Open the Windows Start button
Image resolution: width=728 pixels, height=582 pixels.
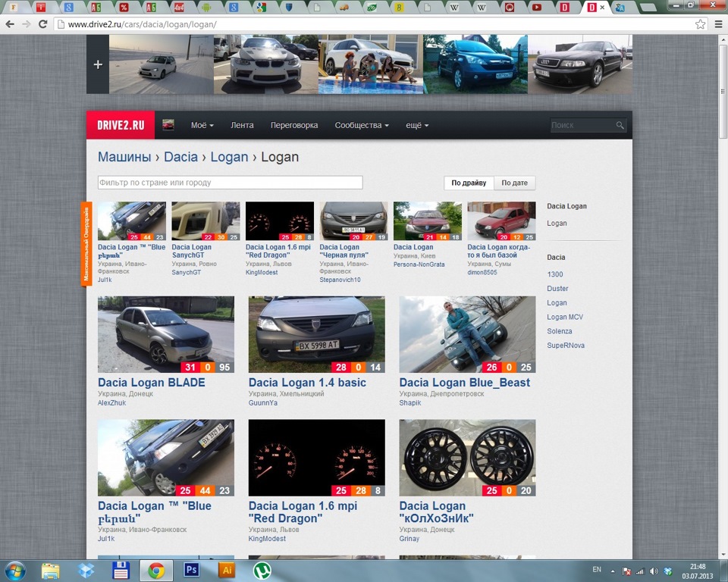tap(14, 571)
